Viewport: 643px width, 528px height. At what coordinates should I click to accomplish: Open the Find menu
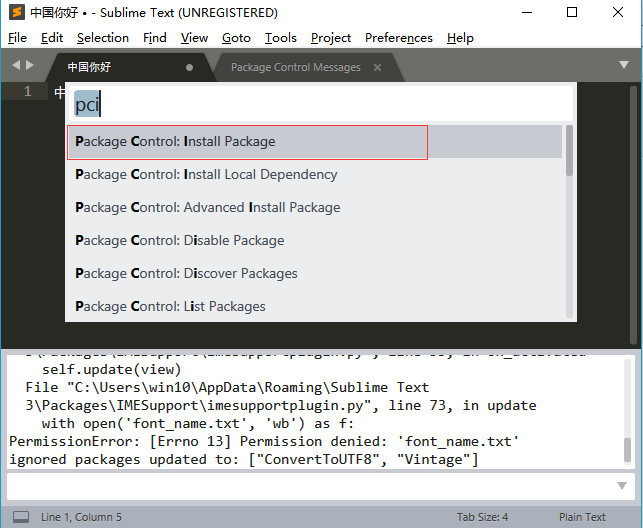(x=155, y=38)
